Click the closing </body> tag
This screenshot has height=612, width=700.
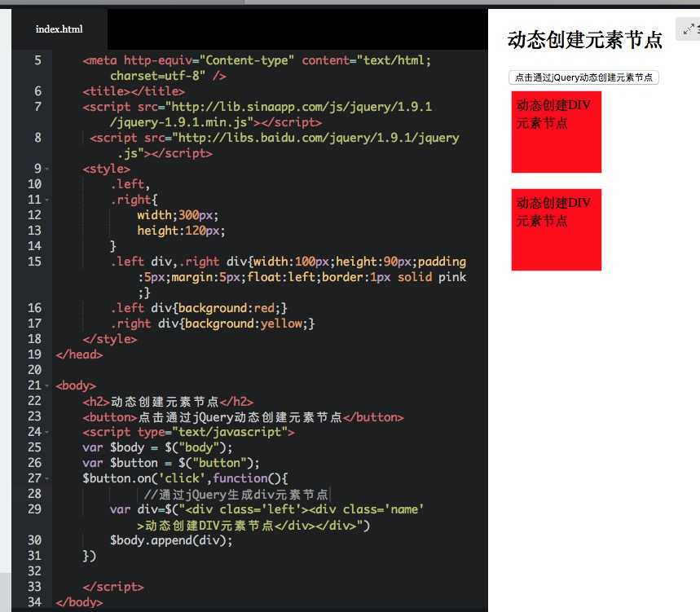[79, 601]
